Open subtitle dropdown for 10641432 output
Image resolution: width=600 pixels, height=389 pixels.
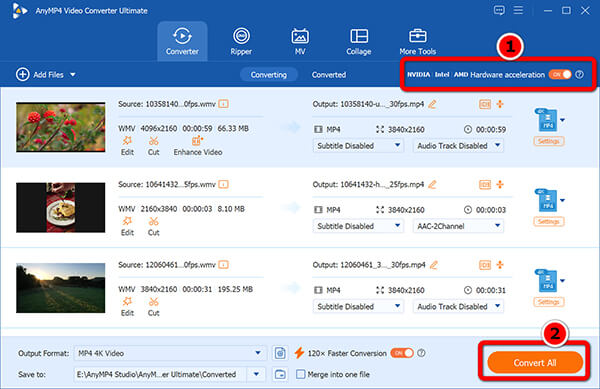pyautogui.click(x=358, y=226)
